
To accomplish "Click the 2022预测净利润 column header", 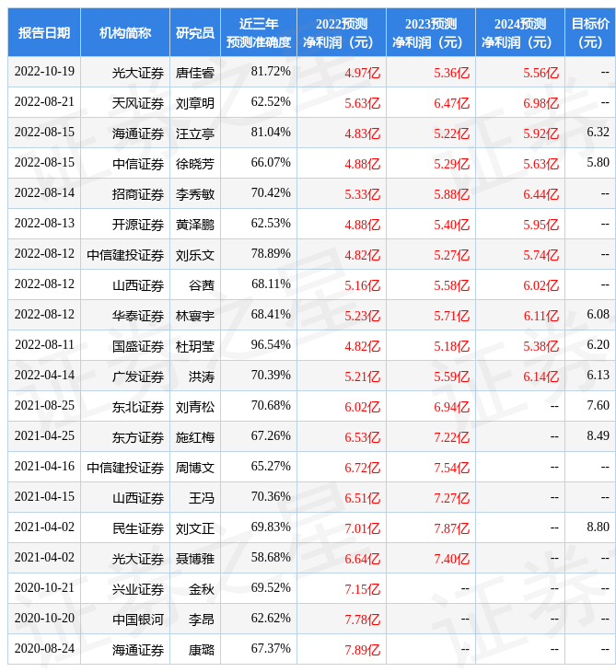I will 342,32.
